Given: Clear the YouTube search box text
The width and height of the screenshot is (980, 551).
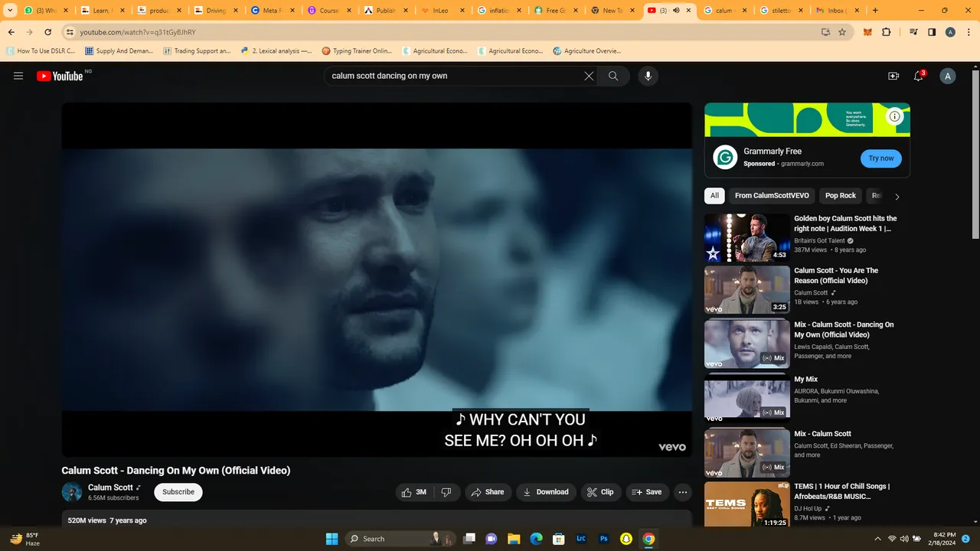Looking at the screenshot, I should click(x=589, y=76).
